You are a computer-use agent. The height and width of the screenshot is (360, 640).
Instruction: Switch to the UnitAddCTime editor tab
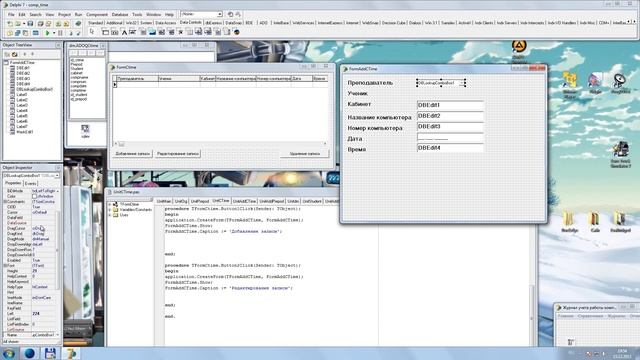coord(244,201)
